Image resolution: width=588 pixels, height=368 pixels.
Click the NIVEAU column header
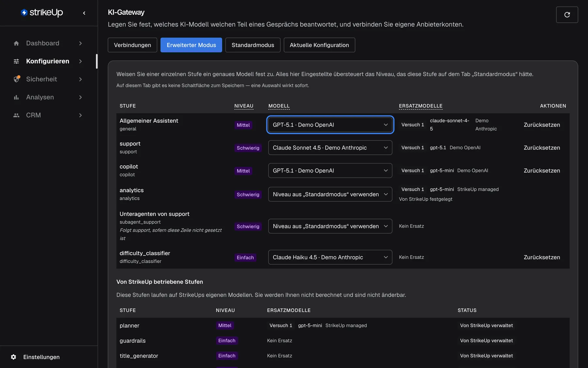(244, 106)
